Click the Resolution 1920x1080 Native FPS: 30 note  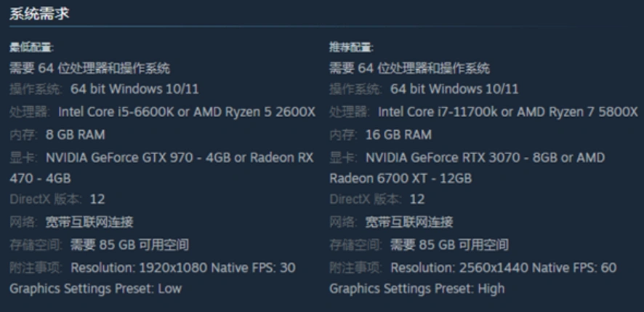pos(182,268)
